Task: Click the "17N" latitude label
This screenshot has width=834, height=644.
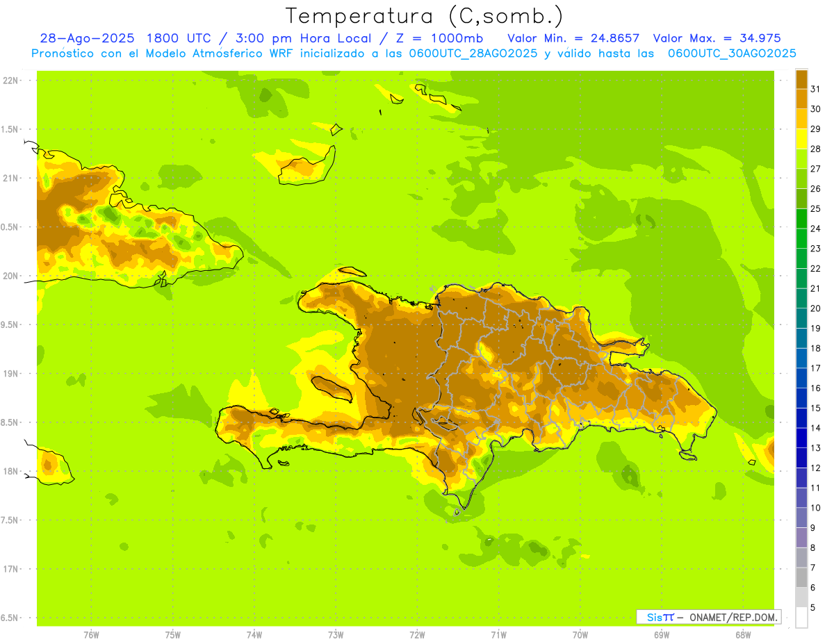Action: 10,569
